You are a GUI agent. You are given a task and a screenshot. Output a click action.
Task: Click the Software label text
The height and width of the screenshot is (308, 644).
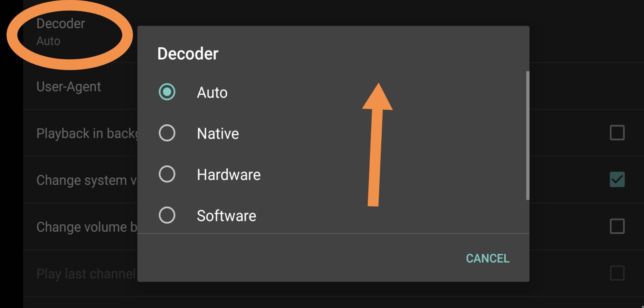click(226, 216)
